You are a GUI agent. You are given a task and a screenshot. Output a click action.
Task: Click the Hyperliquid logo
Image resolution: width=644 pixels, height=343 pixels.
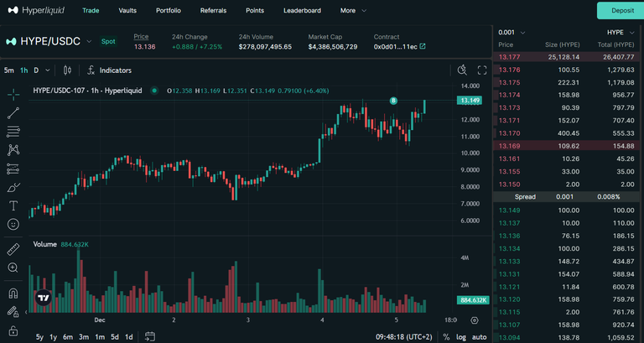click(x=36, y=10)
